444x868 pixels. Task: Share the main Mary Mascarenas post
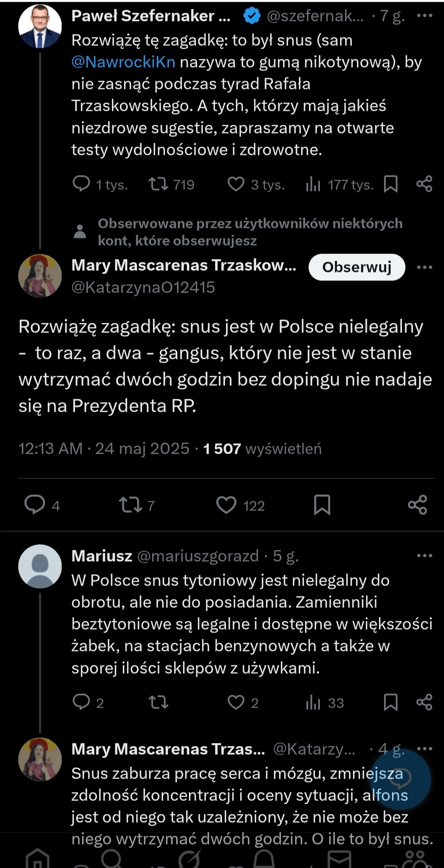coord(418,505)
